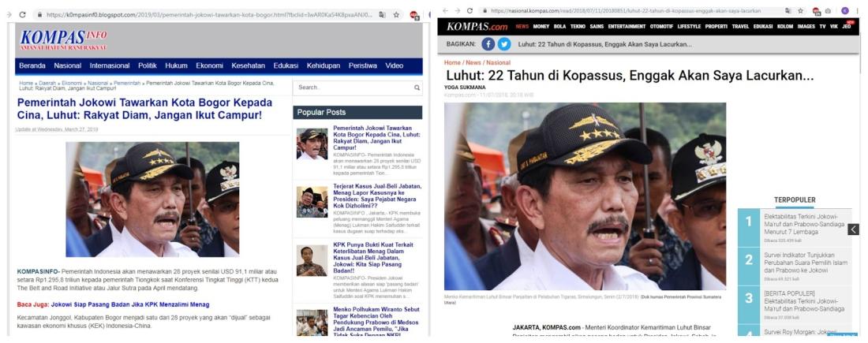The height and width of the screenshot is (343, 868).
Task: Click the Search field in the Kompas Info sidebar
Action: point(357,88)
